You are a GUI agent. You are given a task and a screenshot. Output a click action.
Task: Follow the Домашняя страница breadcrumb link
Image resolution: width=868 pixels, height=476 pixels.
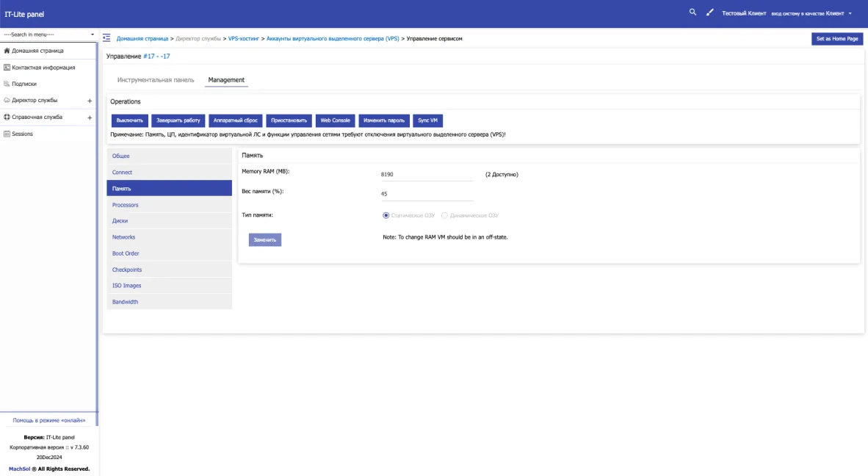click(142, 39)
